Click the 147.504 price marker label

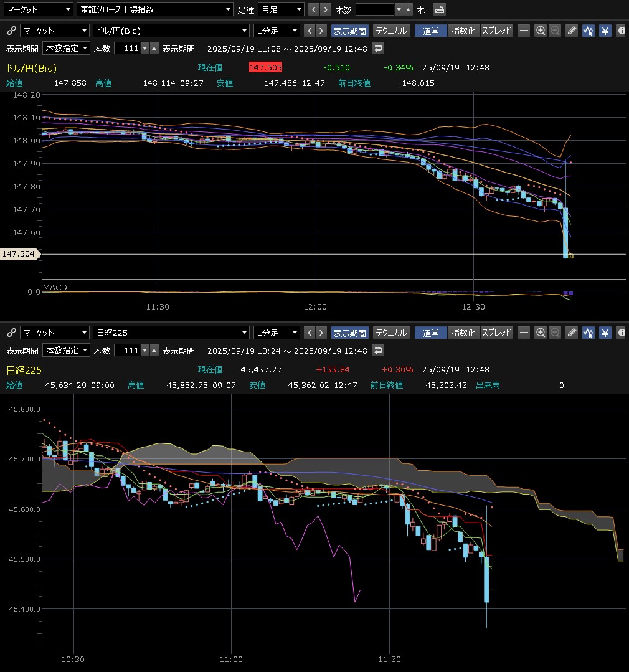click(19, 254)
